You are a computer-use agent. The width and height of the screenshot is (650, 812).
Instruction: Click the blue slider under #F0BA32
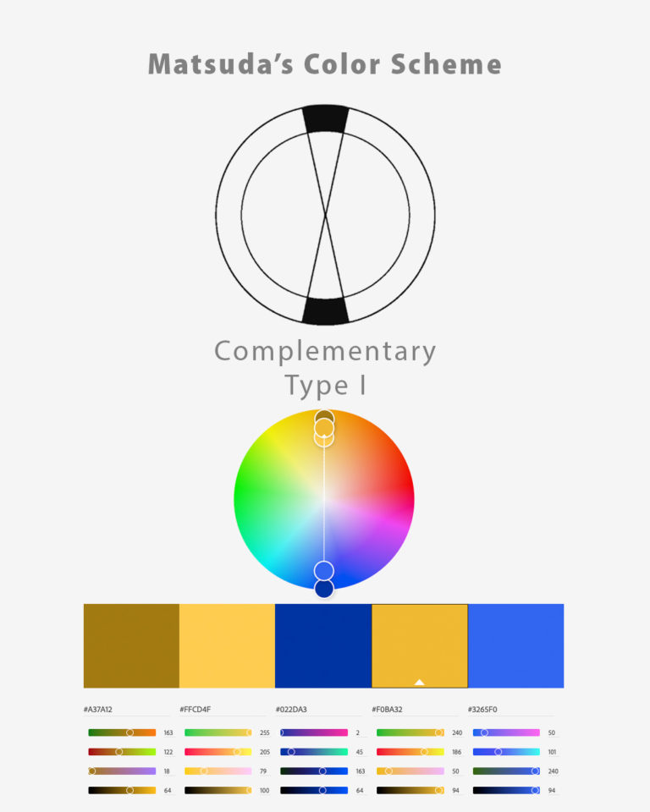click(410, 771)
